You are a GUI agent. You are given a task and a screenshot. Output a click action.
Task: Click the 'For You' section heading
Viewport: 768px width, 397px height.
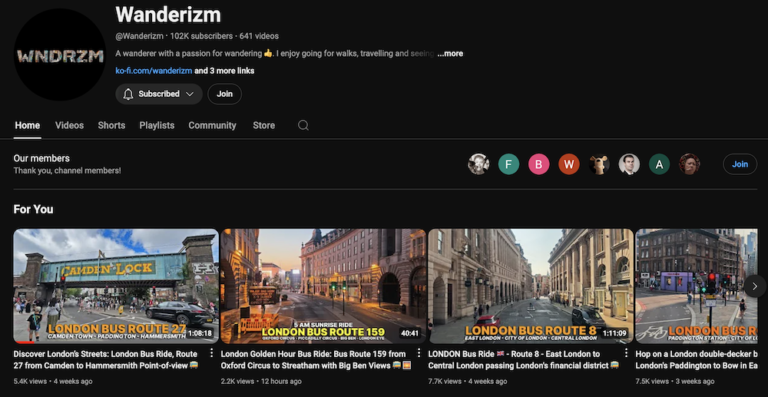33,210
